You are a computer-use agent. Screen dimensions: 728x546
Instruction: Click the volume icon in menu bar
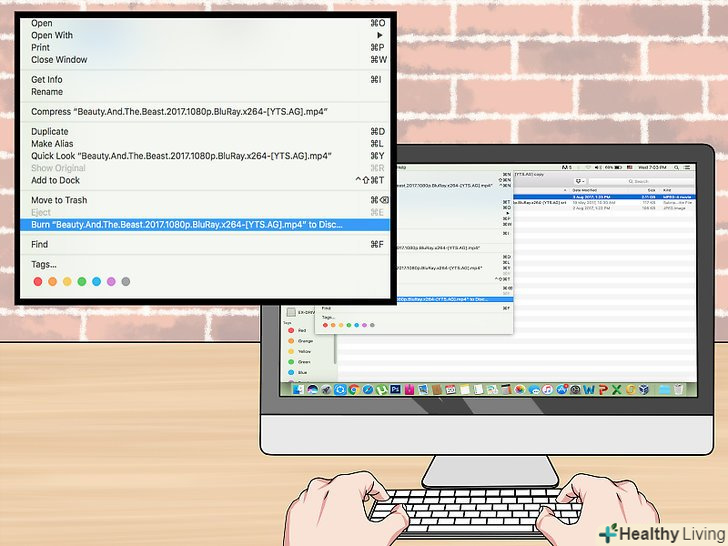598,168
